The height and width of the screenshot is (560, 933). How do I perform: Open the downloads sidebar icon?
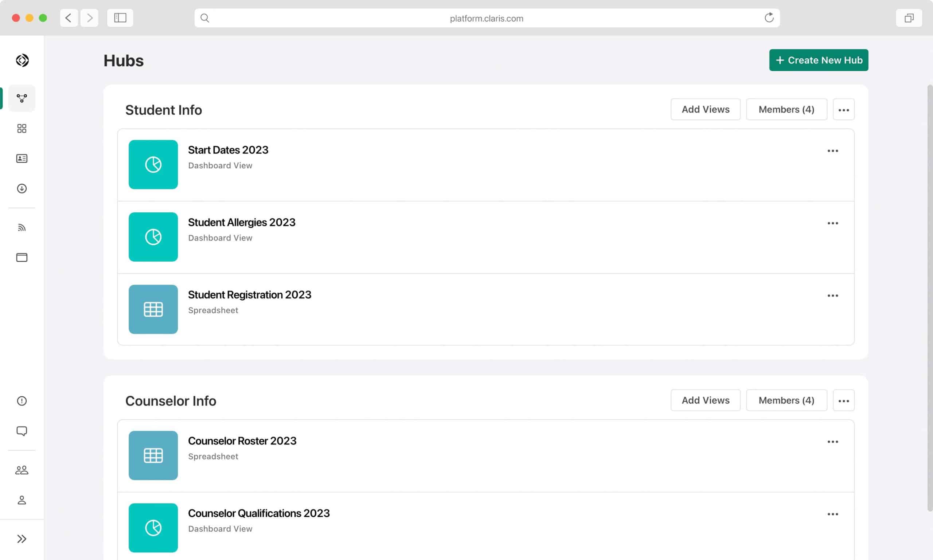pos(22,188)
